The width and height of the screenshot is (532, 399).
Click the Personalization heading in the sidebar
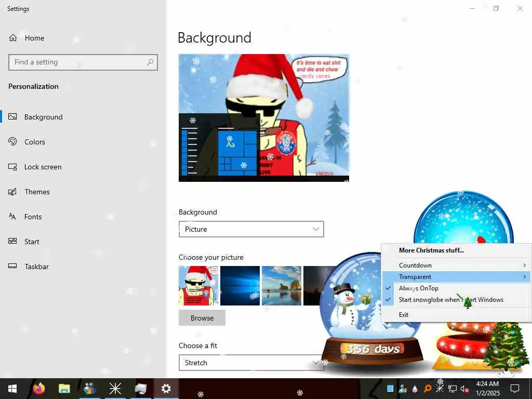[x=33, y=87]
